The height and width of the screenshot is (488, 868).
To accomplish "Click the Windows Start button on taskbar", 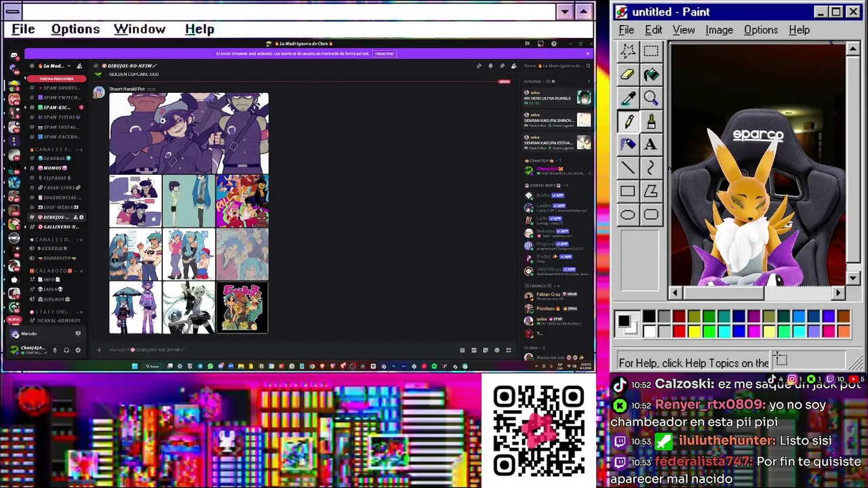I will click(134, 366).
